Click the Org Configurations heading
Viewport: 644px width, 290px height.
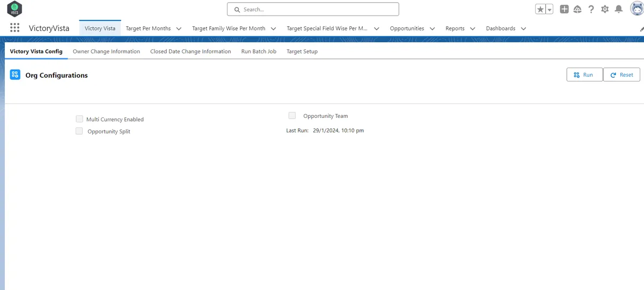(x=56, y=76)
